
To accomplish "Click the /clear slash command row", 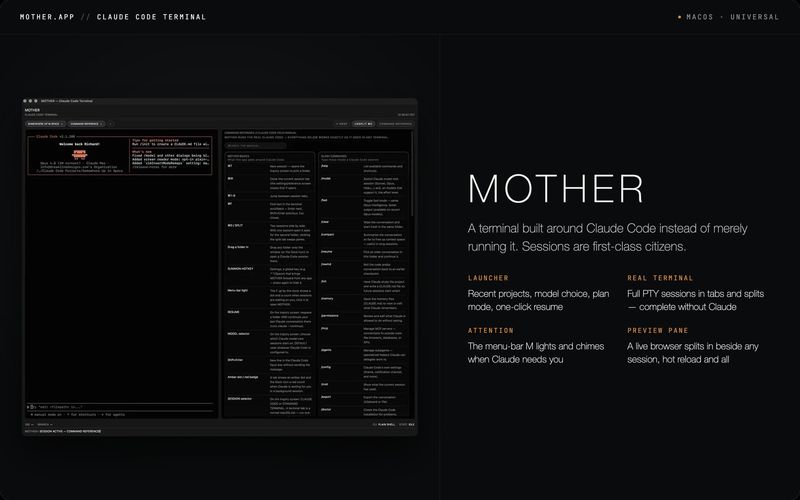I will click(x=363, y=224).
